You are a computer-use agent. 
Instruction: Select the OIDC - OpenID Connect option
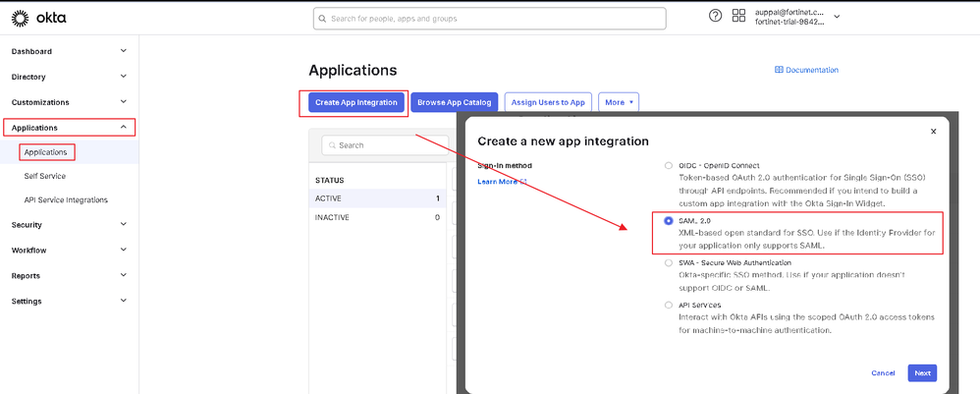pyautogui.click(x=669, y=165)
